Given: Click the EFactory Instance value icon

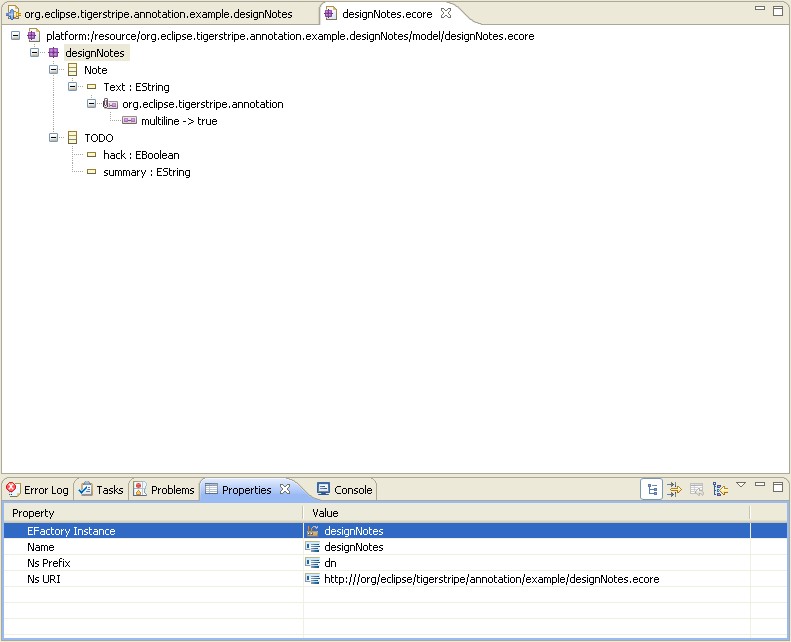Looking at the screenshot, I should click(x=313, y=531).
